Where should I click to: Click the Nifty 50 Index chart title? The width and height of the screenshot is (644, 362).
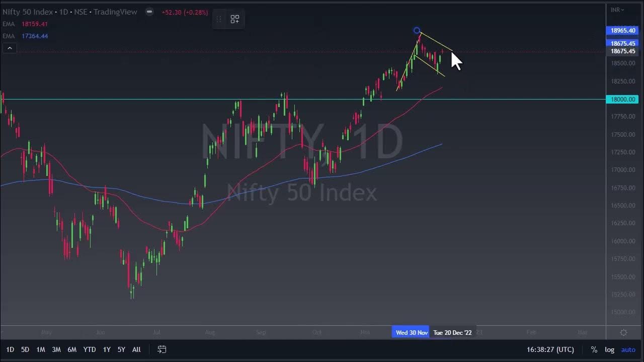(x=69, y=12)
